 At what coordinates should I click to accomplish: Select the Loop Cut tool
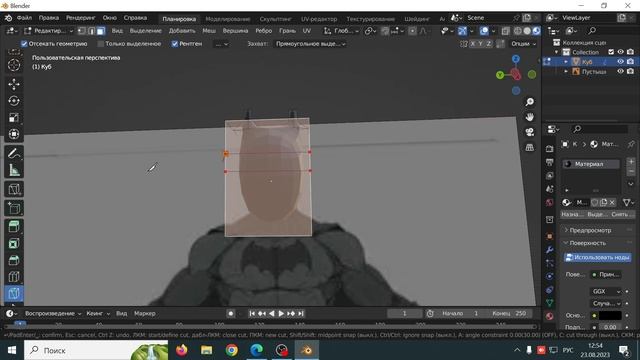click(x=14, y=277)
